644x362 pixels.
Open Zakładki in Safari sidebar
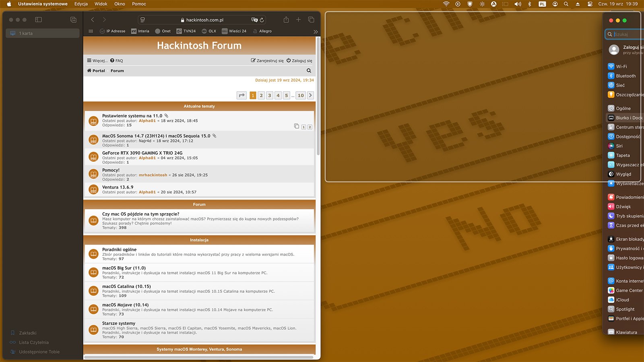point(24,333)
